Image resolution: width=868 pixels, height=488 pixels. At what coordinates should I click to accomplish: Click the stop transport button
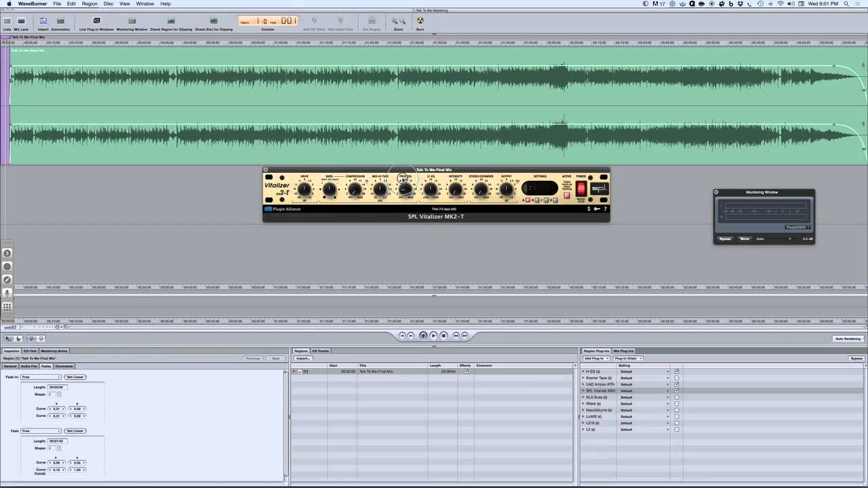[444, 335]
